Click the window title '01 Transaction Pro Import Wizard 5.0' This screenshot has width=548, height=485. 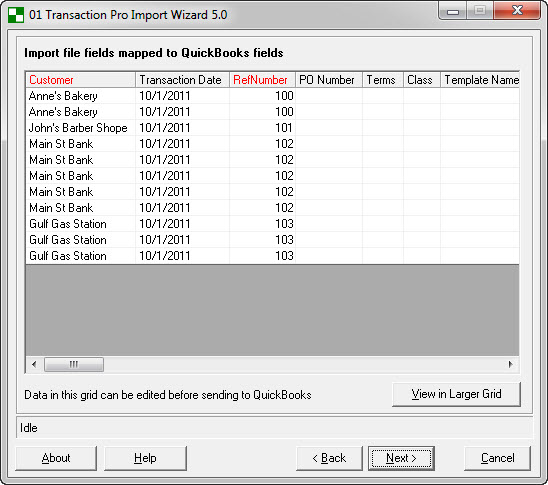point(128,15)
